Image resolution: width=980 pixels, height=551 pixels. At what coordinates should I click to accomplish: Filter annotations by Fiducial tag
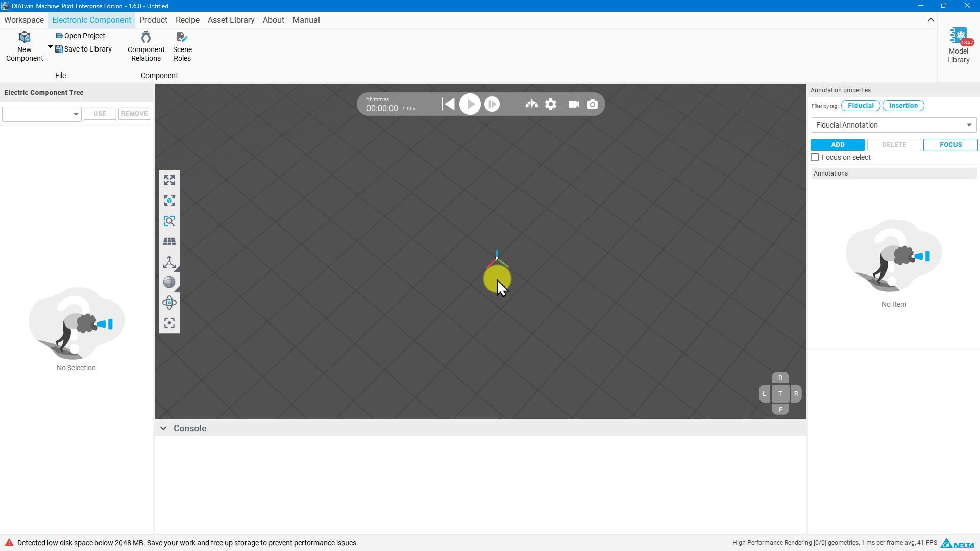click(x=861, y=106)
